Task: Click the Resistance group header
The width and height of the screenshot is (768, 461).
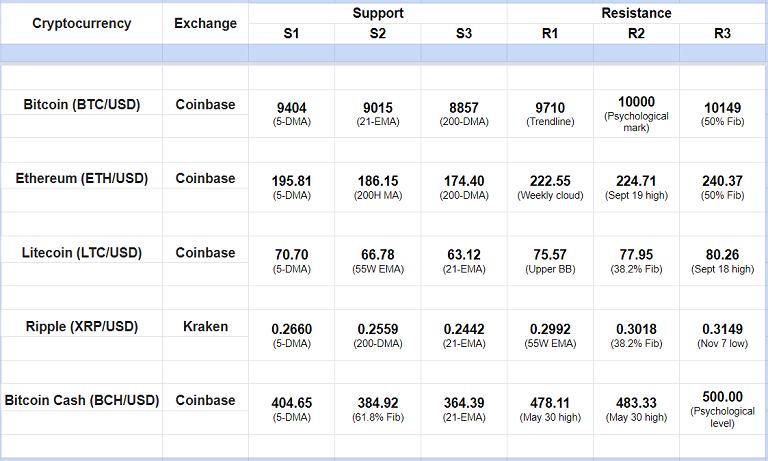Action: coord(636,13)
